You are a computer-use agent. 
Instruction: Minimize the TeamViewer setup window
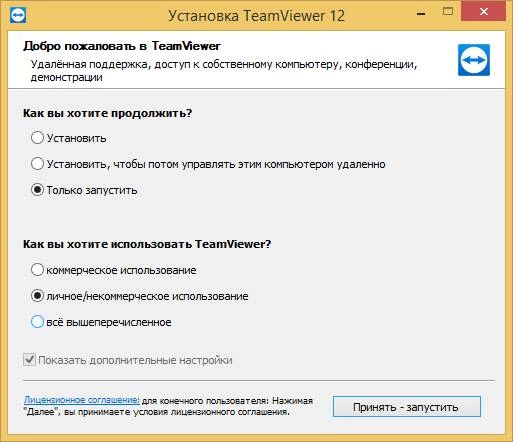pyautogui.click(x=421, y=14)
